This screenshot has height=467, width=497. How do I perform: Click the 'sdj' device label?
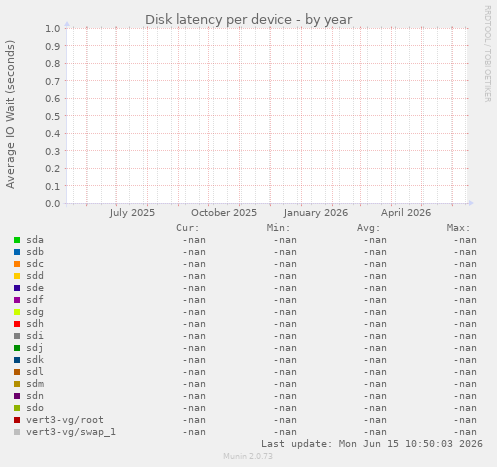click(35, 348)
